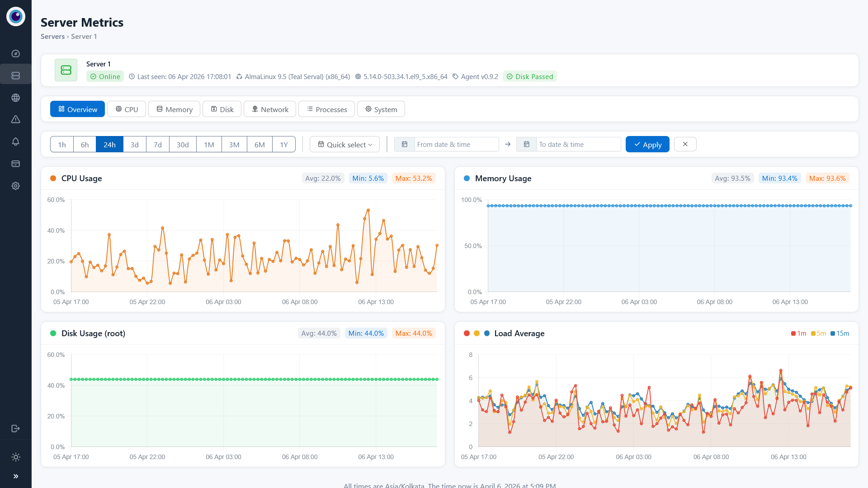Image resolution: width=868 pixels, height=488 pixels.
Task: Click the settings gear sidebar icon
Action: [16, 186]
